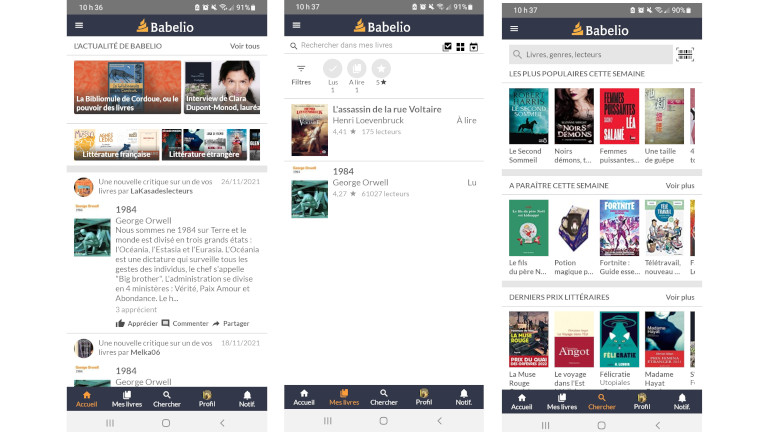Open Télétravail book cover
The image size is (768, 432).
pos(664,228)
